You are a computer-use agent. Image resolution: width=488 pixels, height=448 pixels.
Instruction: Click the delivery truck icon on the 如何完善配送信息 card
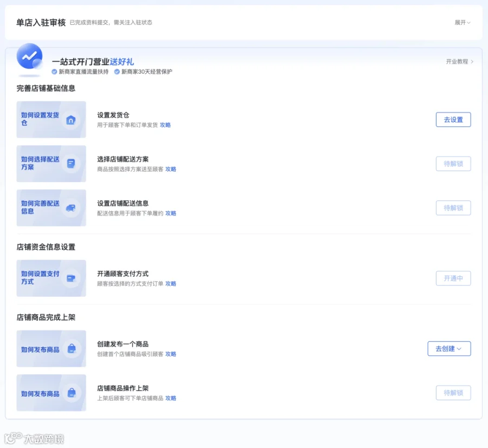tap(70, 208)
